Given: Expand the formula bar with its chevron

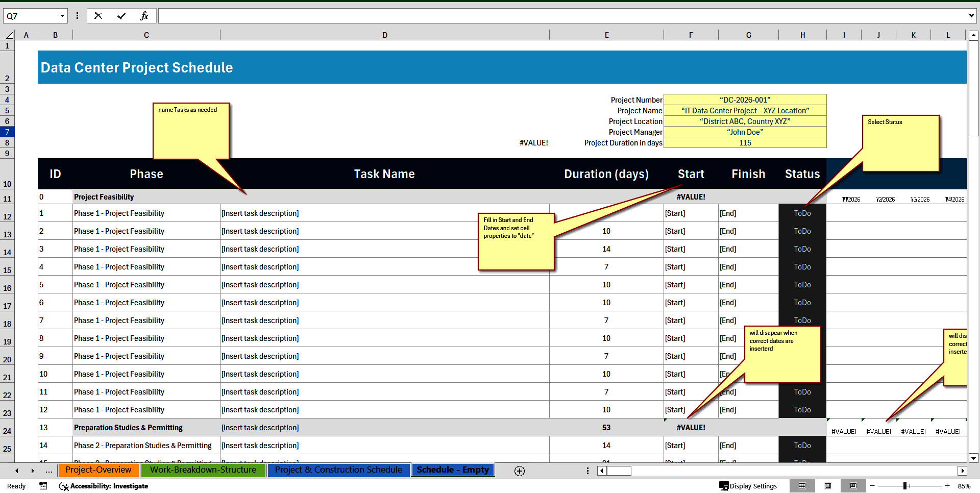Looking at the screenshot, I should point(971,16).
